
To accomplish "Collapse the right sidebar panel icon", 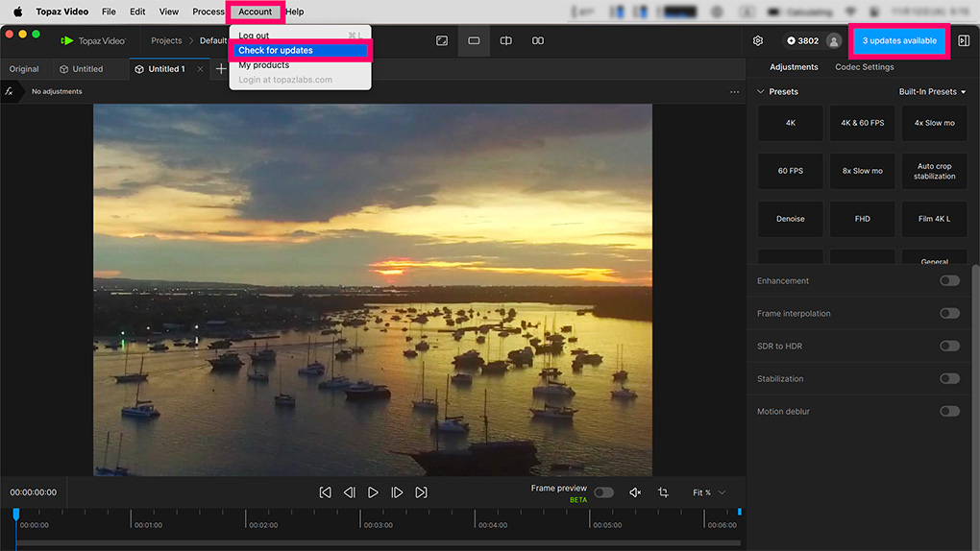I will tap(964, 41).
